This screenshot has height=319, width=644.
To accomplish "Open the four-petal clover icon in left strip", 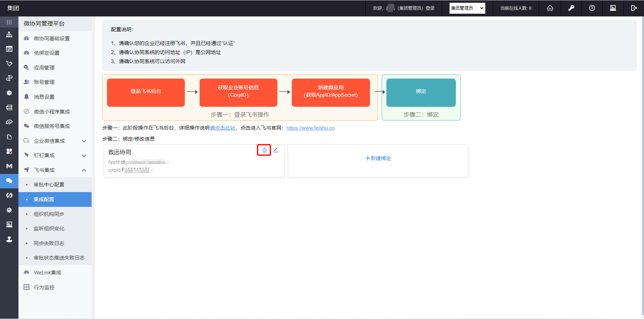I will tap(9, 151).
